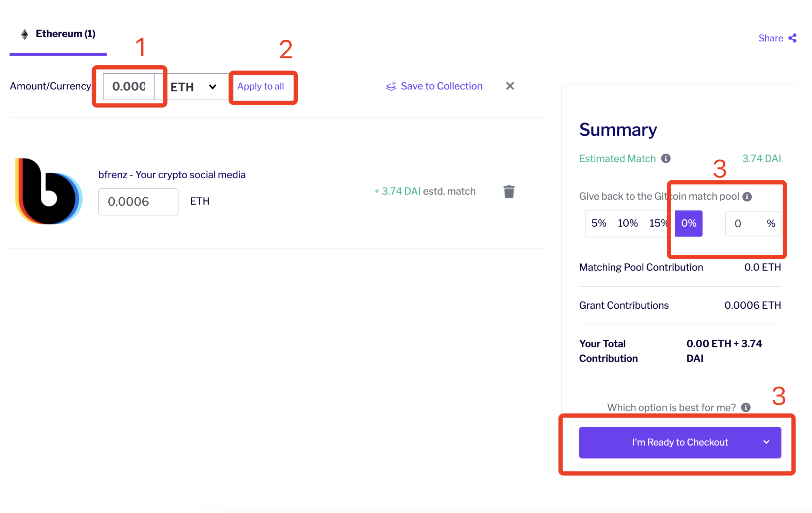812x513 pixels.
Task: Click the bfrenz project logo
Action: point(48,191)
